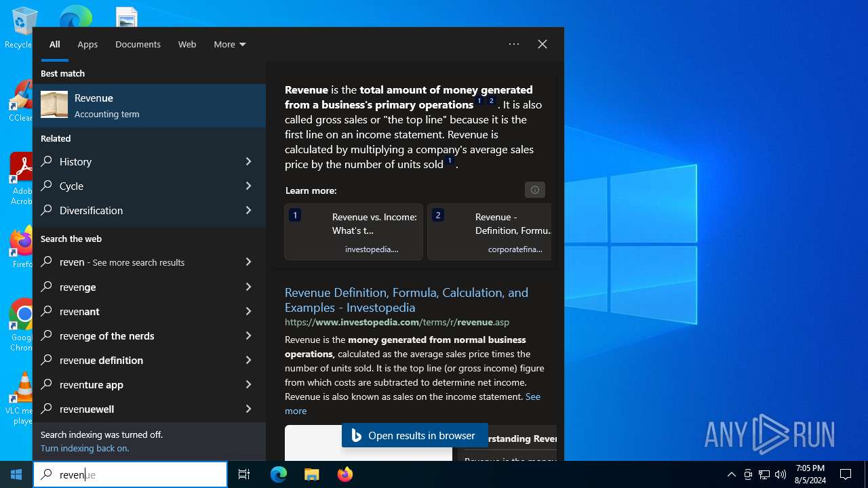
Task: Expand the More dropdown filter
Action: (230, 44)
